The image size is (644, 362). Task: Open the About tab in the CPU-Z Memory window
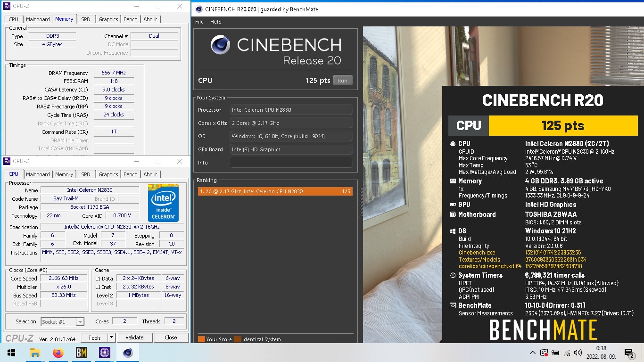(x=150, y=19)
